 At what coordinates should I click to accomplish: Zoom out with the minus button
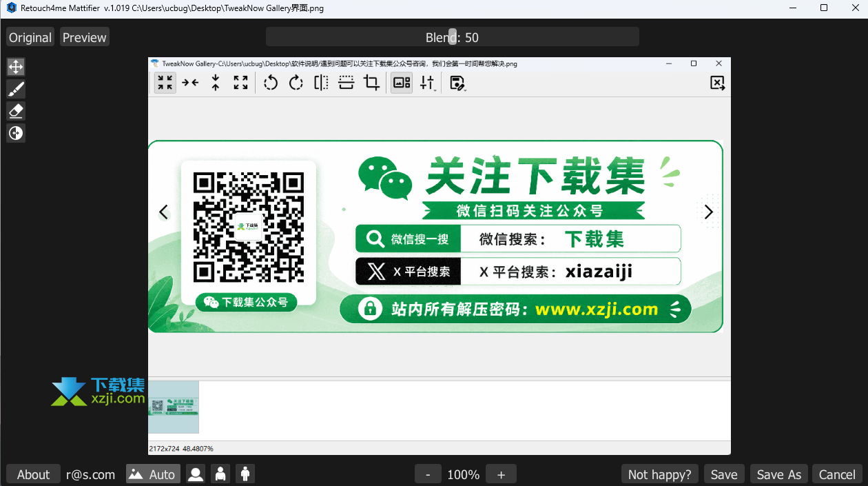tap(428, 474)
